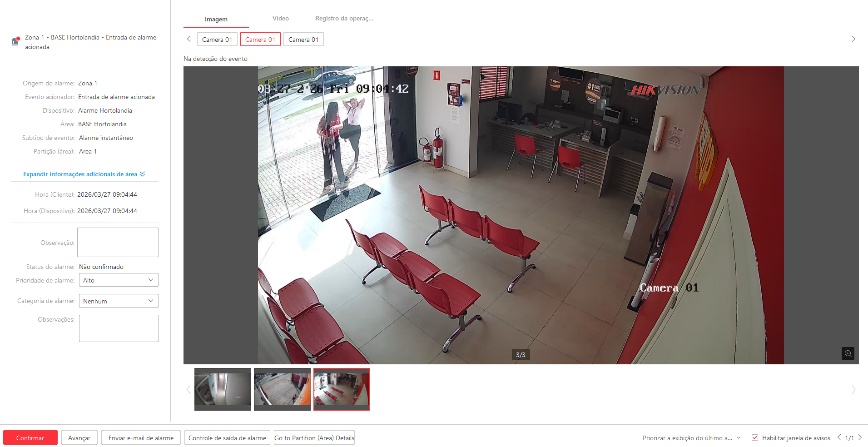
Task: Click the Confirmar button
Action: (x=30, y=438)
